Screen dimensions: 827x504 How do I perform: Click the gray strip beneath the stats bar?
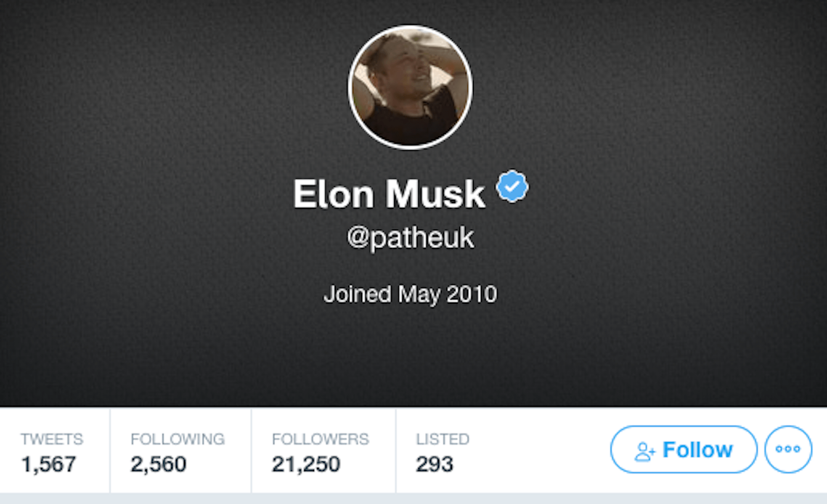[413, 499]
